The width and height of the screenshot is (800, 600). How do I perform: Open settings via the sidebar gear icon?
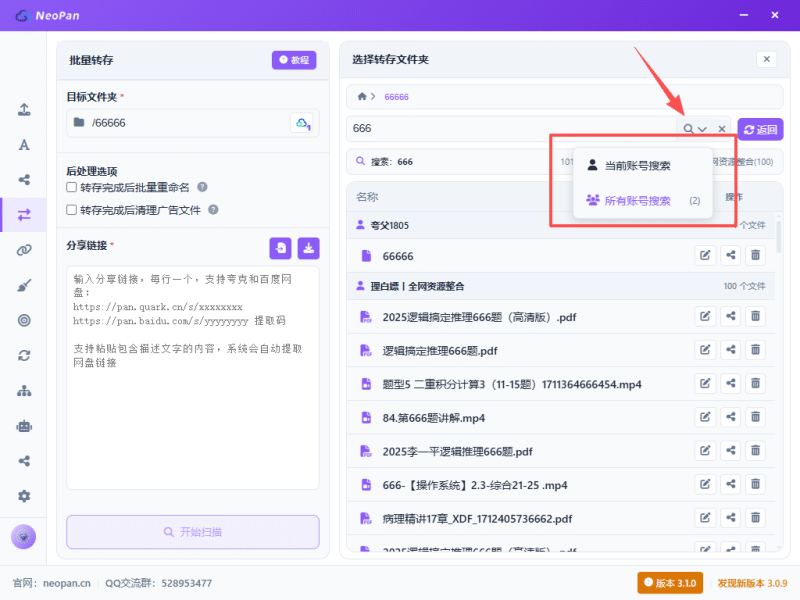click(x=24, y=496)
